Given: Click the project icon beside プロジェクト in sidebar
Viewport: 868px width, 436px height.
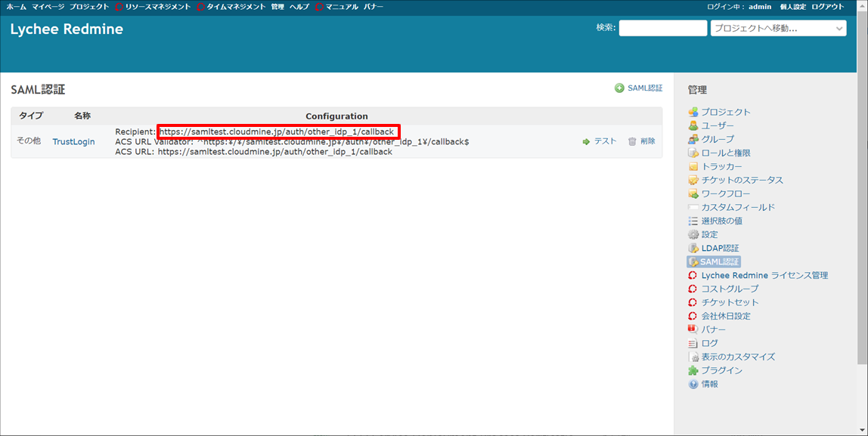Looking at the screenshot, I should 693,112.
